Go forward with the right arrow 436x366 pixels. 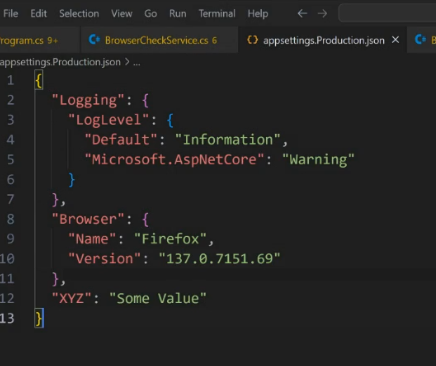[322, 14]
